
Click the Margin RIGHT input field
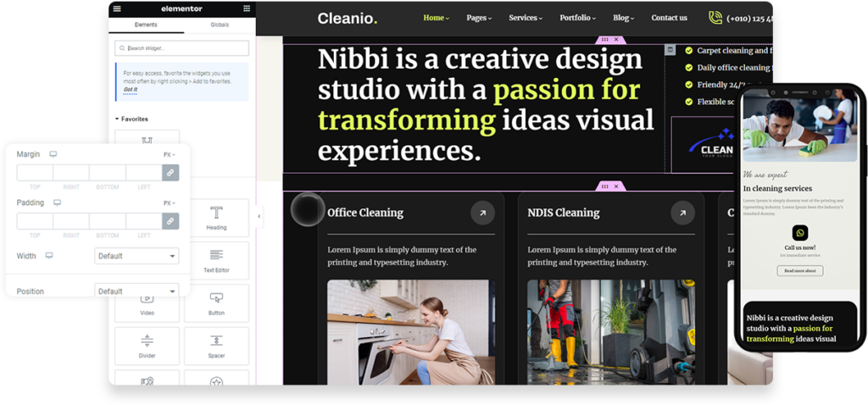(x=71, y=173)
